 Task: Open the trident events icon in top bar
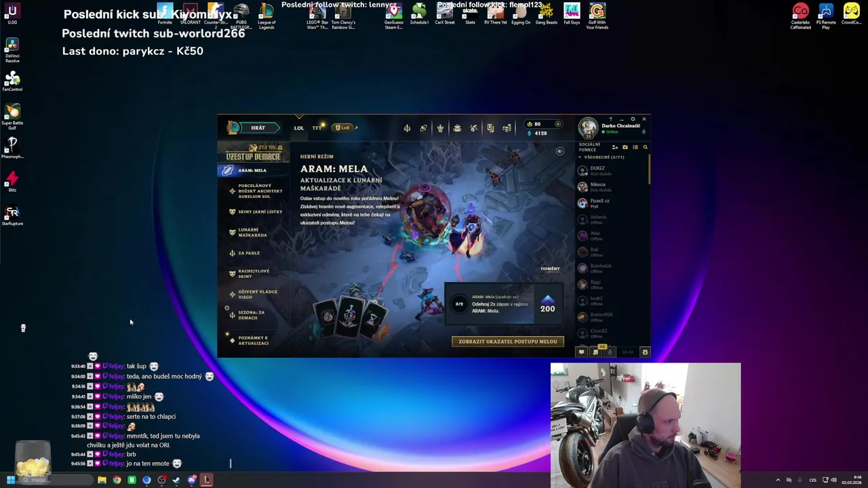407,128
